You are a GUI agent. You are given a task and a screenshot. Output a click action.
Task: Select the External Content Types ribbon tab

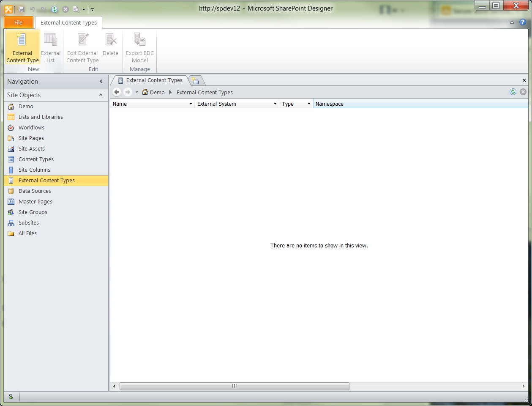68,22
